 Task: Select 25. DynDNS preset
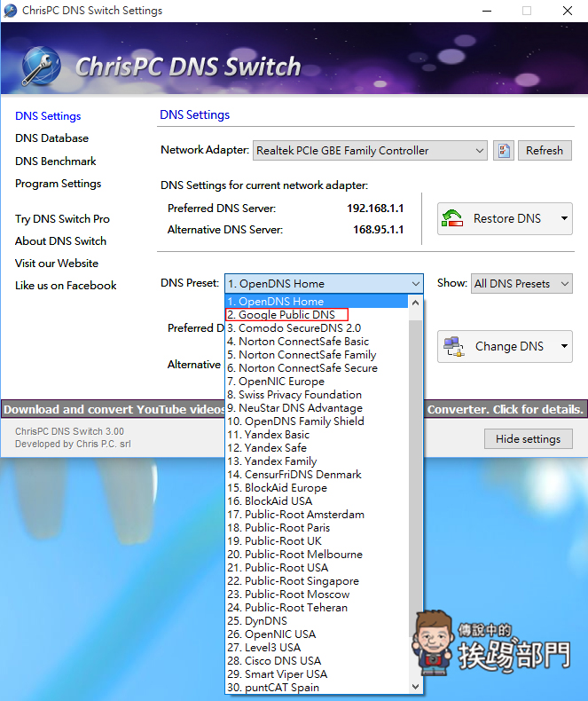point(317,621)
